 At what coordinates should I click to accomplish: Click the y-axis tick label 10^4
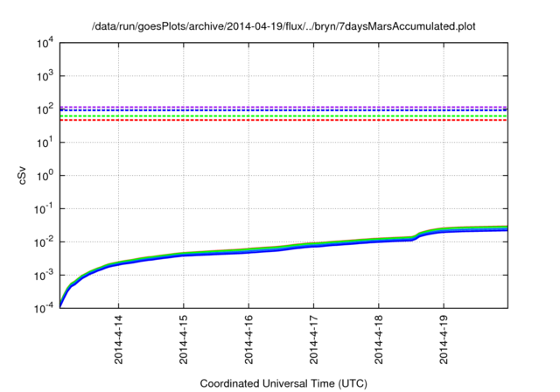[45, 44]
